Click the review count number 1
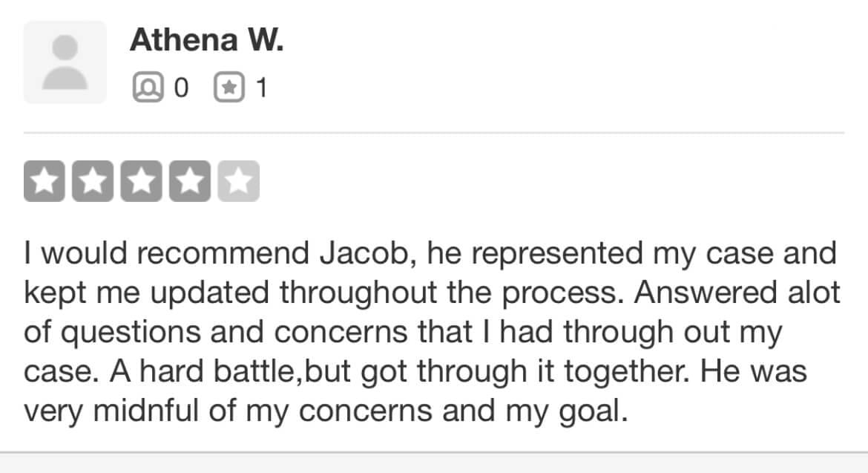 point(260,88)
